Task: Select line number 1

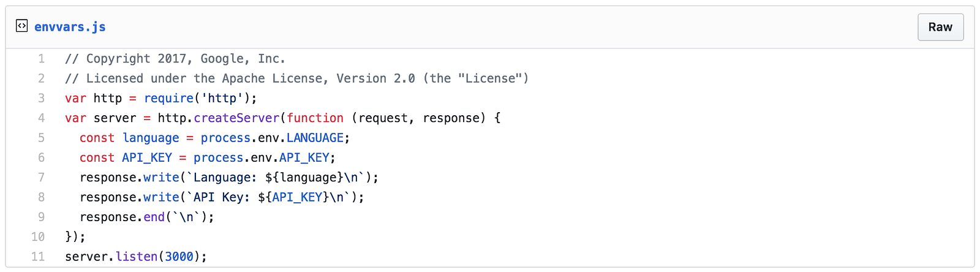Action: click(x=41, y=59)
